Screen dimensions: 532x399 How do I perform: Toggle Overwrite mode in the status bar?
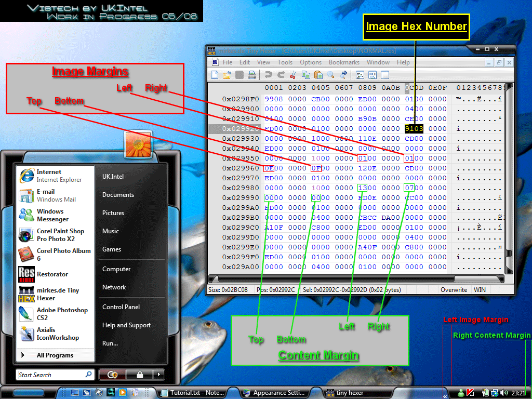(454, 290)
